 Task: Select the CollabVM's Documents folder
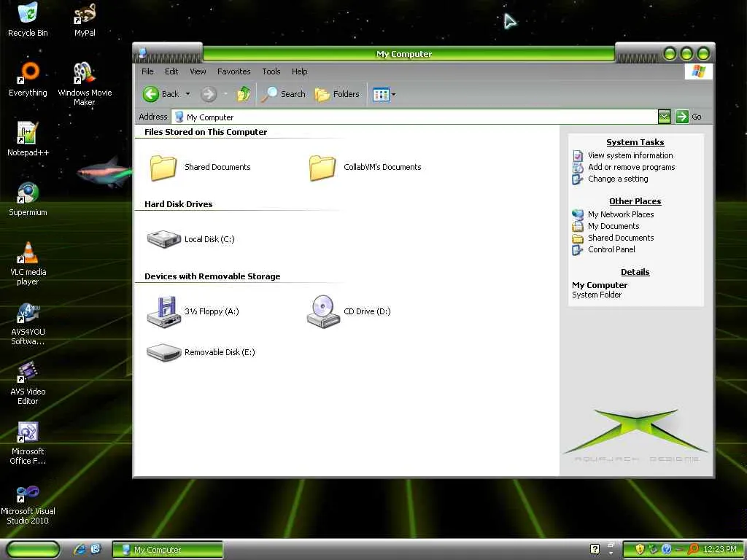tap(365, 168)
